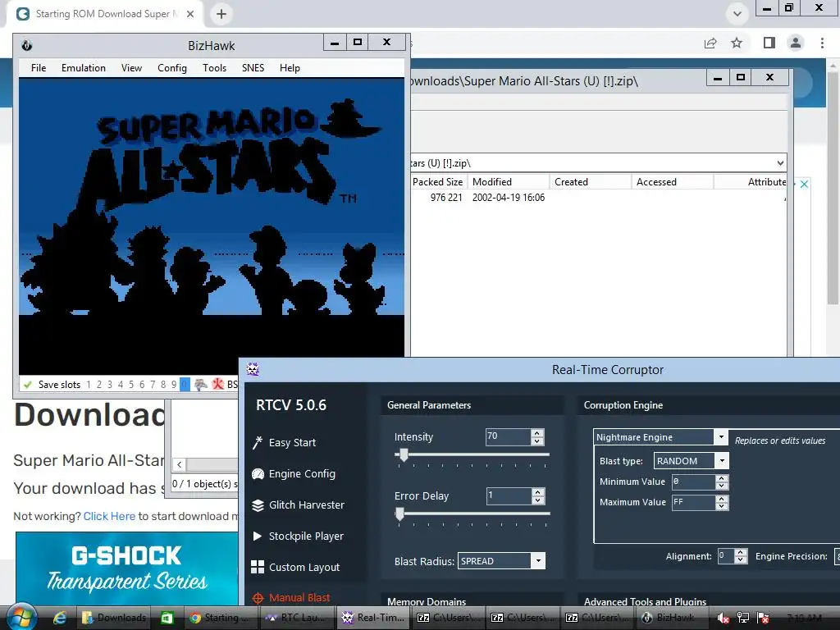The height and width of the screenshot is (630, 840).
Task: Select BizHawk save slot 4
Action: [121, 384]
